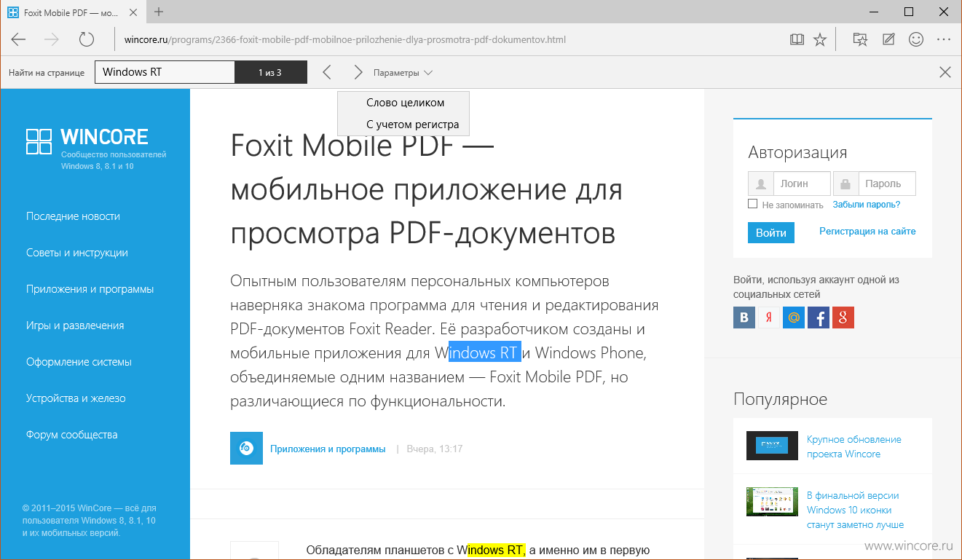962x560 pixels.
Task: Open 'Форум сообщества' sidebar section
Action: (x=71, y=435)
